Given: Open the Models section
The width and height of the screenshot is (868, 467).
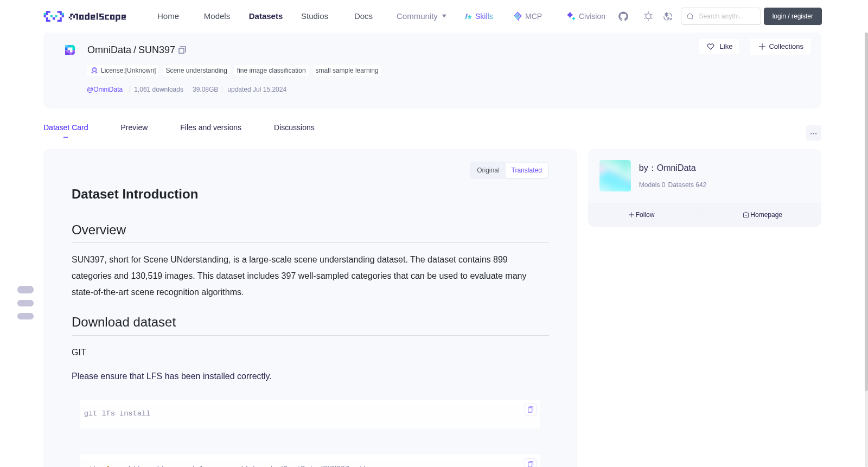Looking at the screenshot, I should (217, 16).
